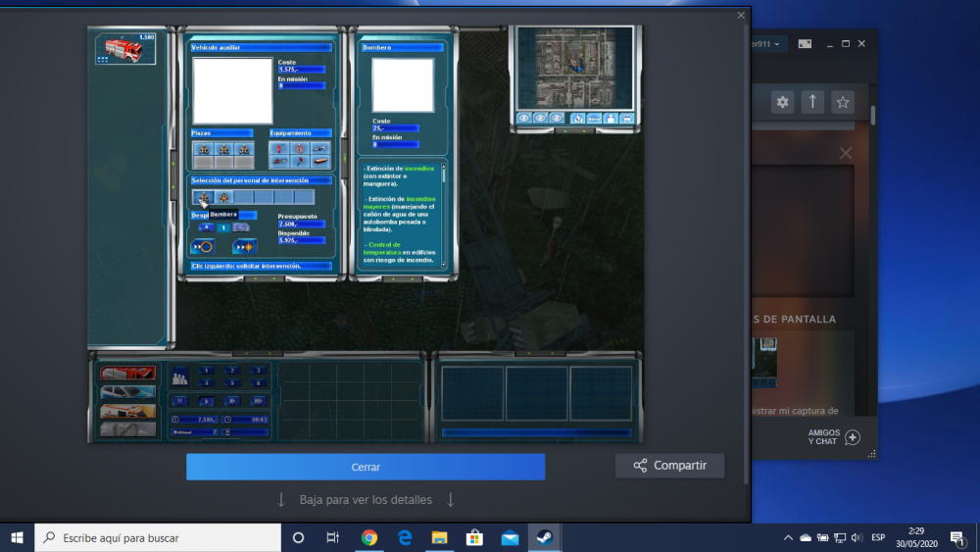This screenshot has width=980, height=552.
Task: Click the volume icon in system tray
Action: click(857, 537)
